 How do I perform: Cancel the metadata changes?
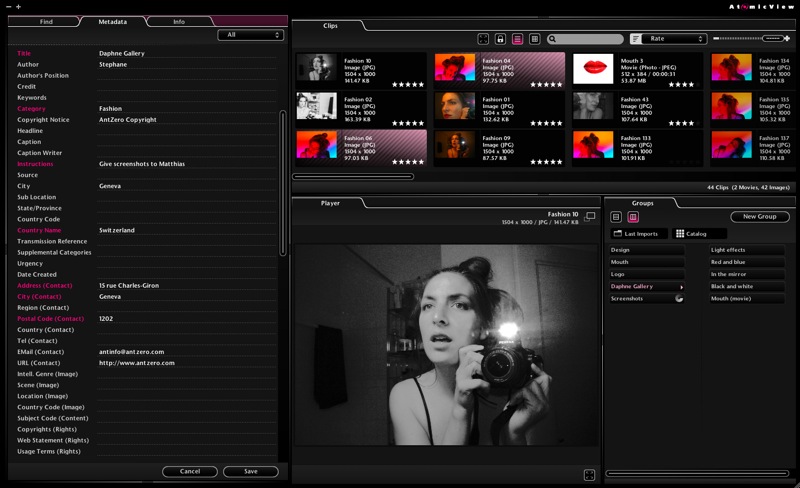(x=190, y=472)
